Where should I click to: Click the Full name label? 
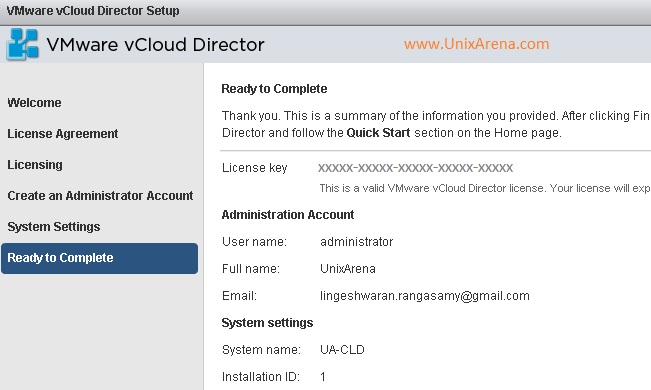251,269
